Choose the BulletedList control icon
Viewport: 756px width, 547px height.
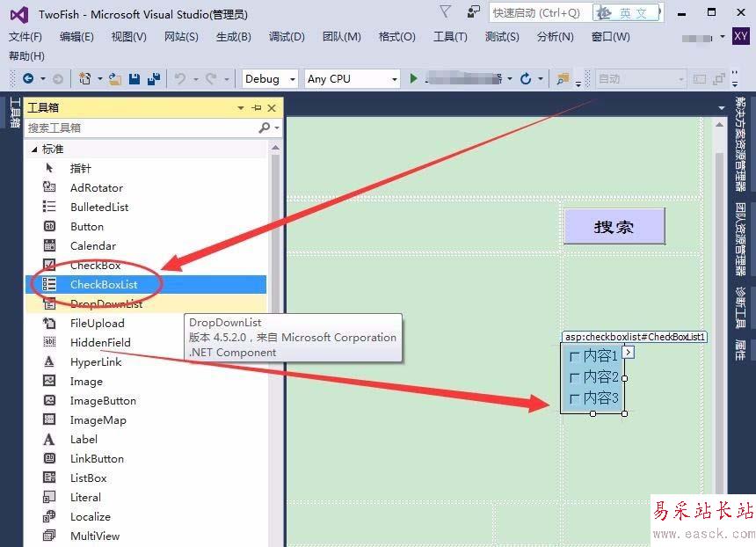click(49, 207)
